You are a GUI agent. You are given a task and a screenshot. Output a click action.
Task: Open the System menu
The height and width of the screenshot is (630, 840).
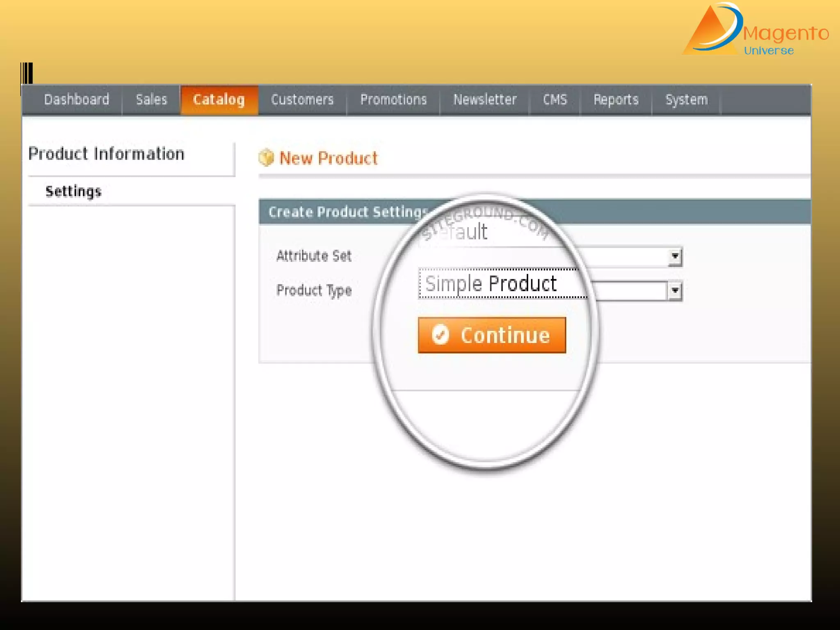tap(687, 100)
